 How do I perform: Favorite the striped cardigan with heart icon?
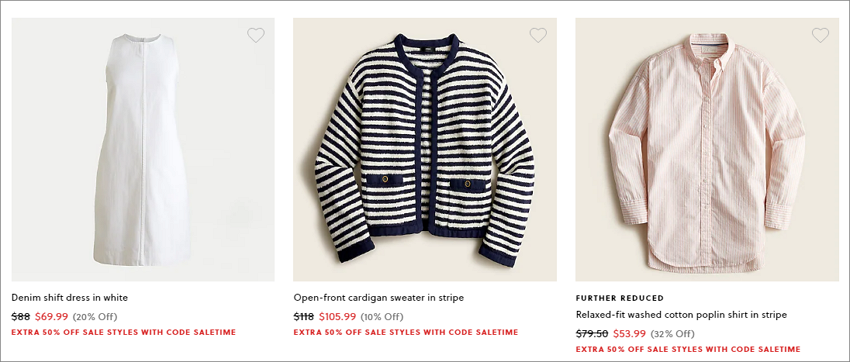coord(538,35)
